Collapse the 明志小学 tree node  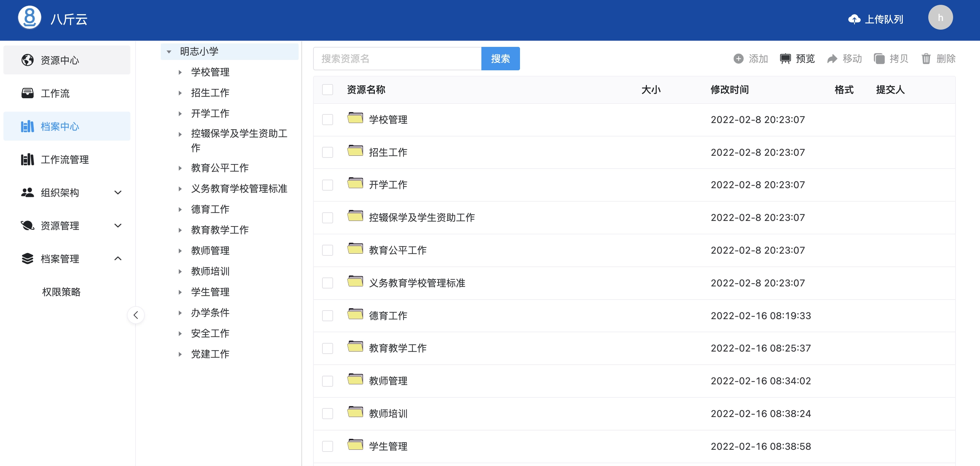[169, 52]
